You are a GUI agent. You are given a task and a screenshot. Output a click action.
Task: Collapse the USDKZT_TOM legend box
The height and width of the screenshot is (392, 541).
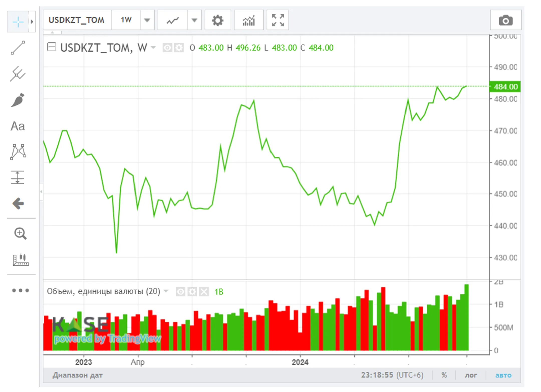pyautogui.click(x=52, y=47)
